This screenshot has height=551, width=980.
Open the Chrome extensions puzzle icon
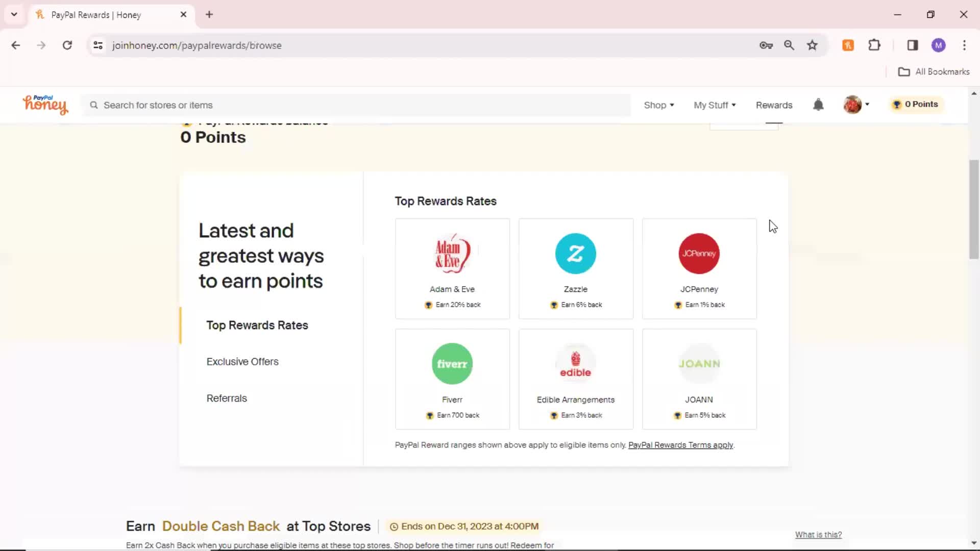(x=874, y=45)
